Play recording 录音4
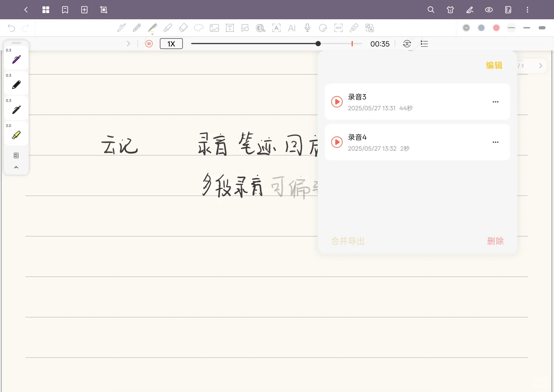The width and height of the screenshot is (554, 392). click(337, 142)
